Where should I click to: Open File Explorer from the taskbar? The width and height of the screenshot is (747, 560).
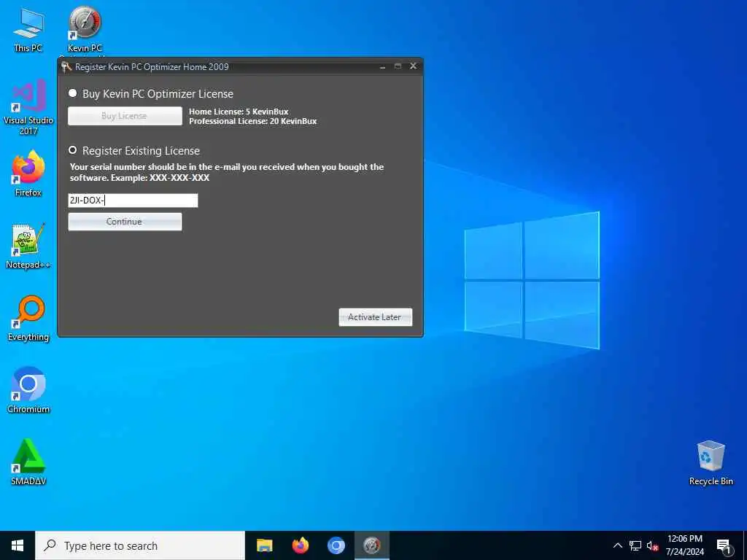(264, 545)
